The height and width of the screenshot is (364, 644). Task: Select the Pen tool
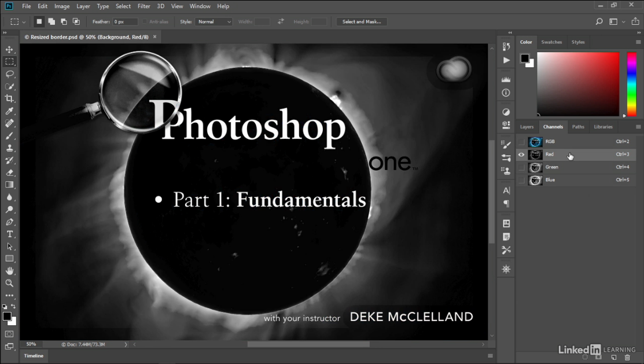click(x=9, y=222)
